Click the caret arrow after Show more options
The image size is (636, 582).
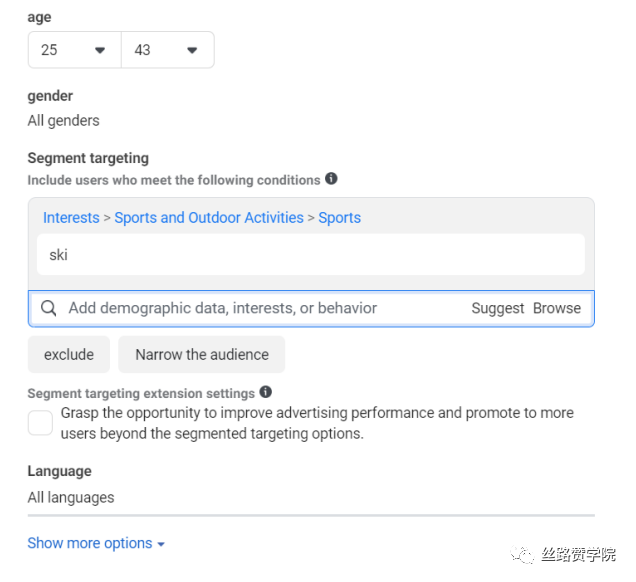point(161,544)
